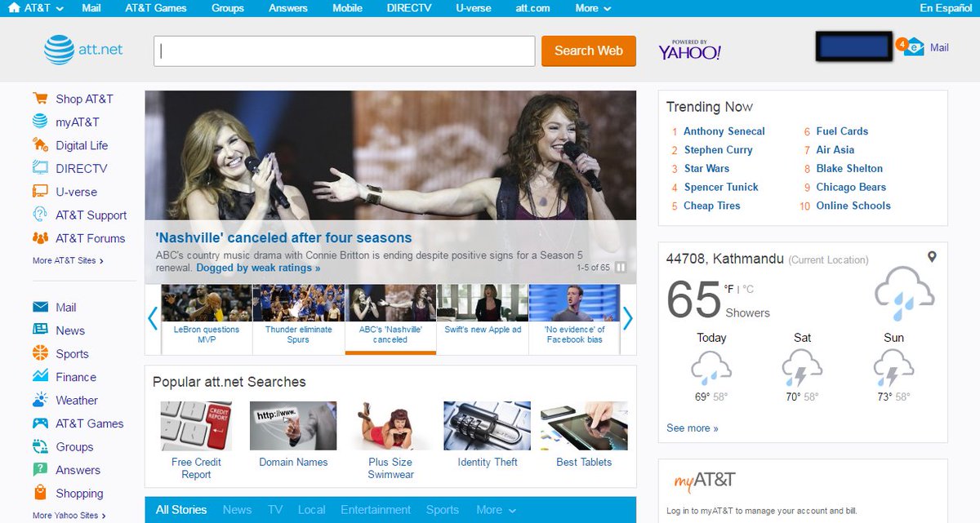This screenshot has width=980, height=523.
Task: Open the Plus Size Swimwear search tile
Action: tap(390, 441)
